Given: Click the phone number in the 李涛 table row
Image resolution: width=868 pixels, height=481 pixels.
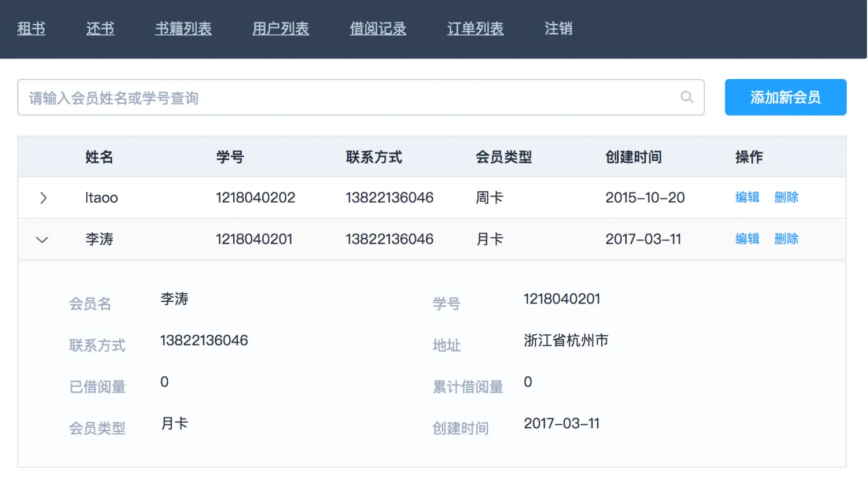Looking at the screenshot, I should (x=389, y=239).
